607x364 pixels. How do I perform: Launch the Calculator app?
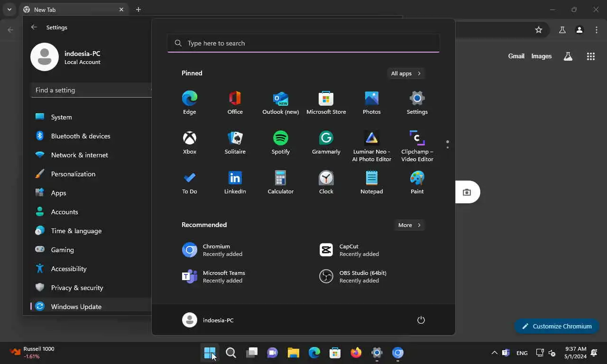pyautogui.click(x=280, y=182)
